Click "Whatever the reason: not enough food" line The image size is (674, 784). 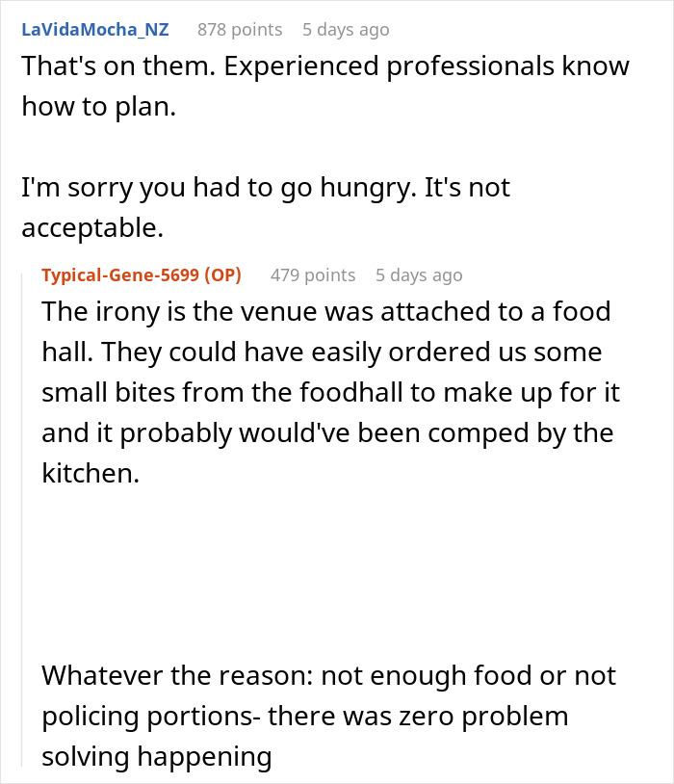[x=328, y=676]
